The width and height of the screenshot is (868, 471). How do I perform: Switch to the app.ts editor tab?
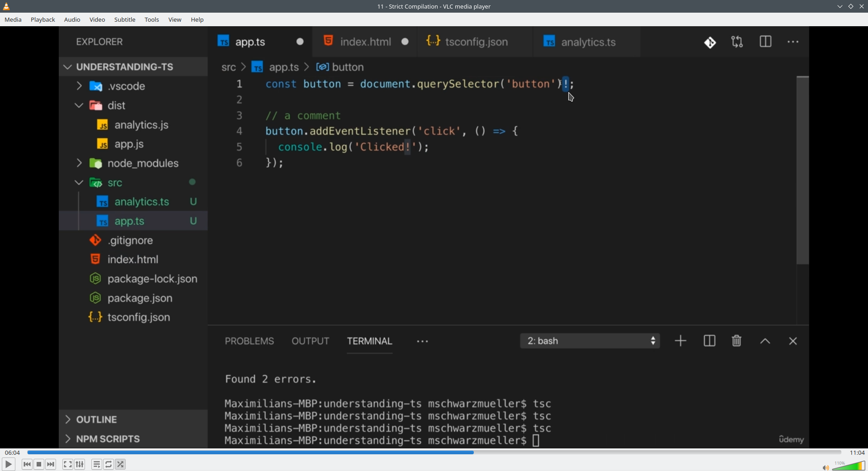tap(260, 42)
